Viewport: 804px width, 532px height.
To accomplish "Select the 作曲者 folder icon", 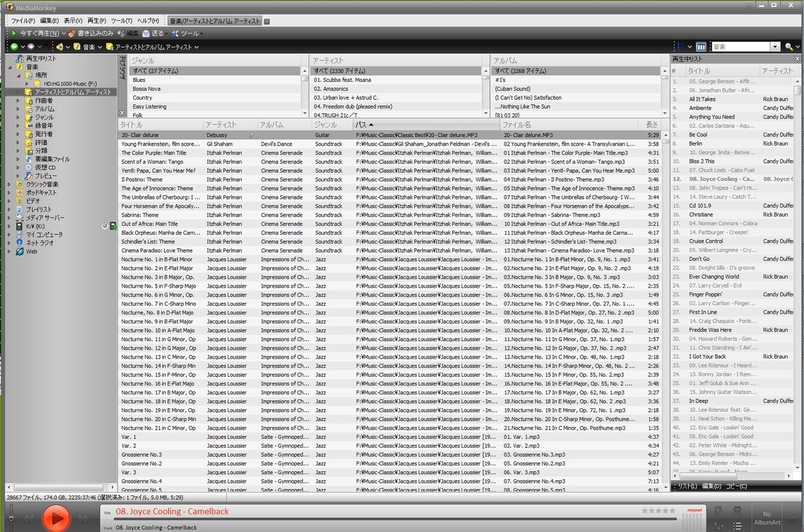I will 30,100.
